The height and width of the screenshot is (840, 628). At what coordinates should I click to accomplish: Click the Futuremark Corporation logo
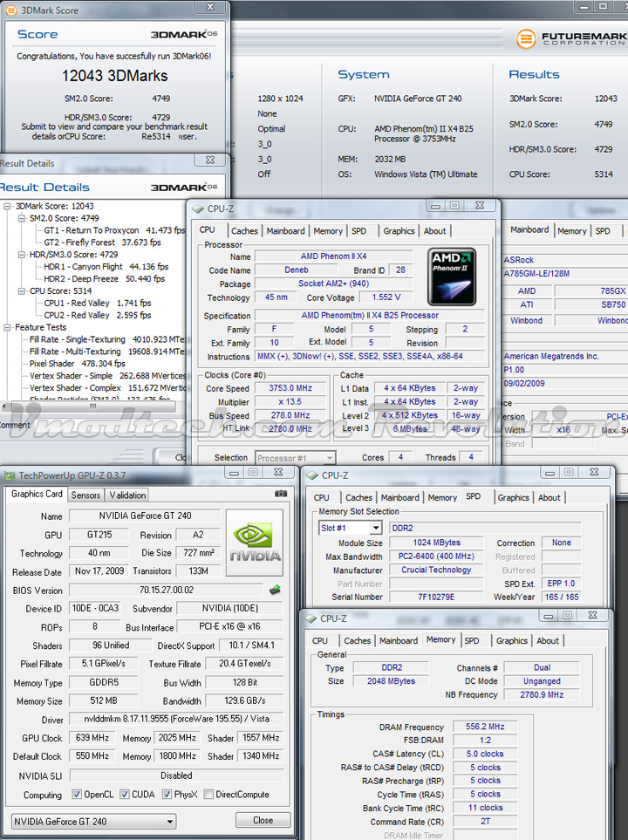[571, 38]
